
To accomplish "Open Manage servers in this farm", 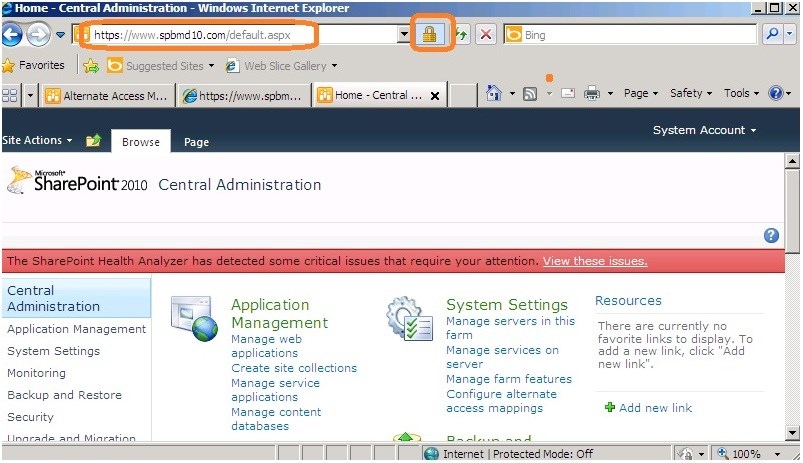I will tap(510, 328).
